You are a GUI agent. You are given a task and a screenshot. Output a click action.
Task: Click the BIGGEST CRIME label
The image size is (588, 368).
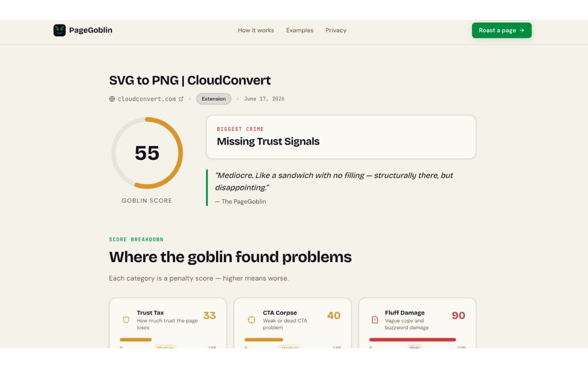pyautogui.click(x=240, y=129)
